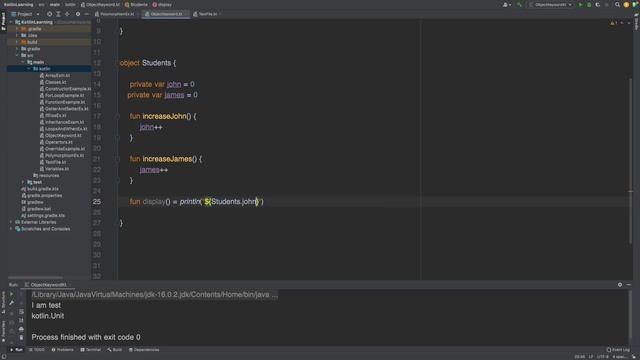Open ArrayExm.kt in project tree
The height and width of the screenshot is (360, 640).
(58, 76)
